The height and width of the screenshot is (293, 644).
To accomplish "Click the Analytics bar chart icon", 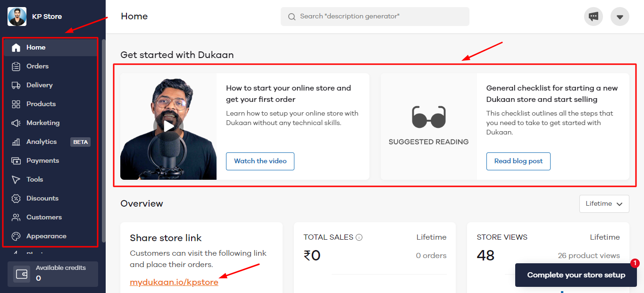I will tap(16, 142).
